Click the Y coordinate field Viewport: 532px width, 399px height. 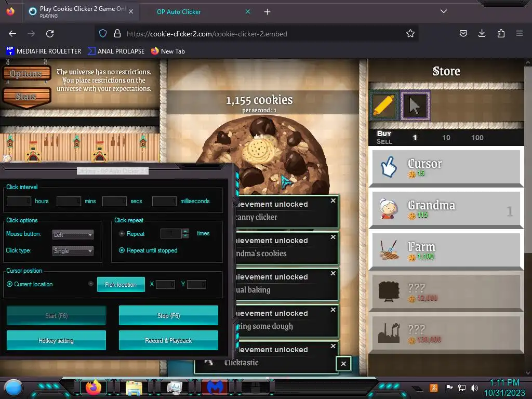[x=196, y=284]
